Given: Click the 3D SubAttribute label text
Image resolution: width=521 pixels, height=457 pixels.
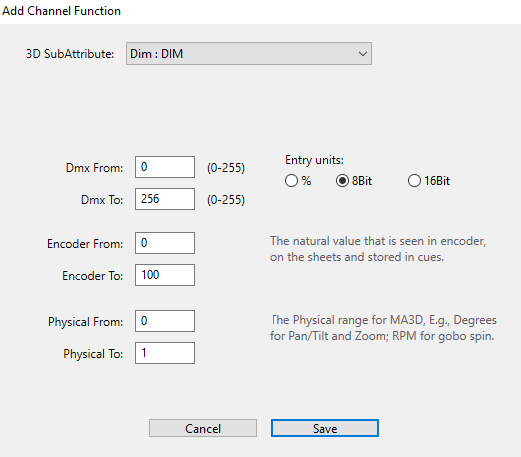Looking at the screenshot, I should [70, 54].
